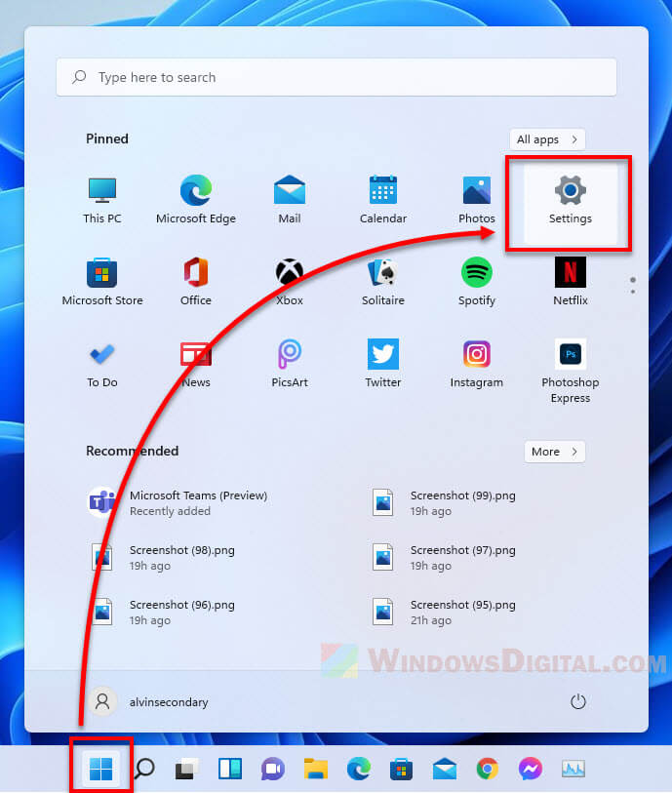Open the To Do app
This screenshot has height=793, width=672.
[x=102, y=364]
